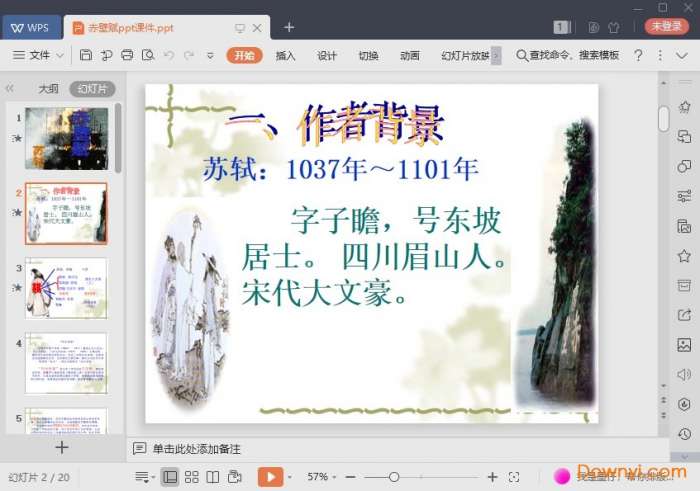Open the history clock icon in sidebar
The image size is (700, 491).
684,433
